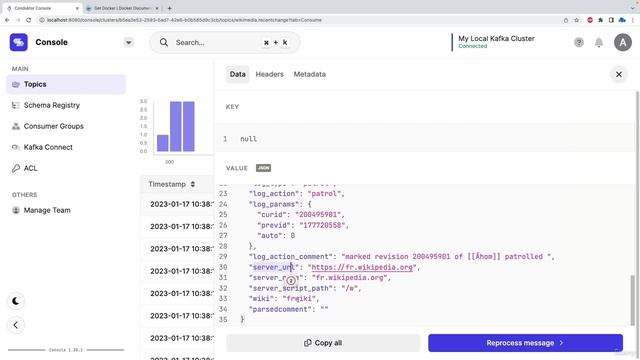Toggle dark mode moon button

click(x=16, y=301)
